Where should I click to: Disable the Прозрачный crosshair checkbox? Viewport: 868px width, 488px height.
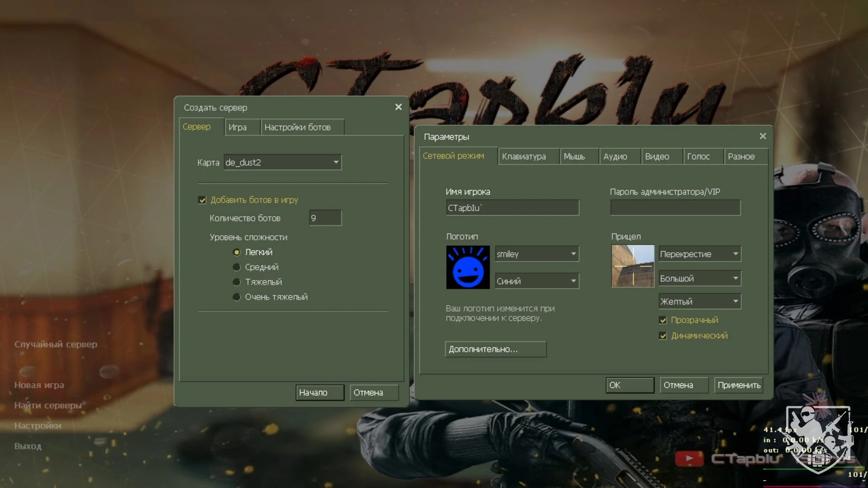click(x=663, y=320)
